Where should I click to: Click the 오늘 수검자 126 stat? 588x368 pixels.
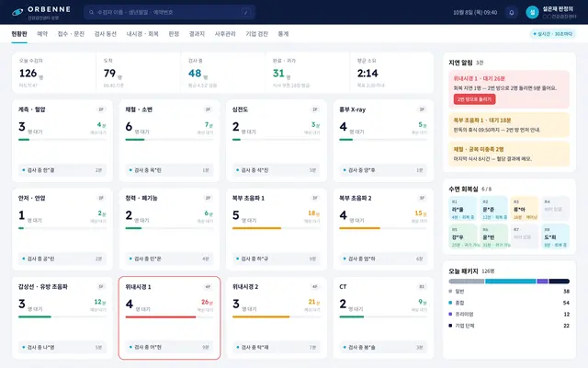pos(53,73)
